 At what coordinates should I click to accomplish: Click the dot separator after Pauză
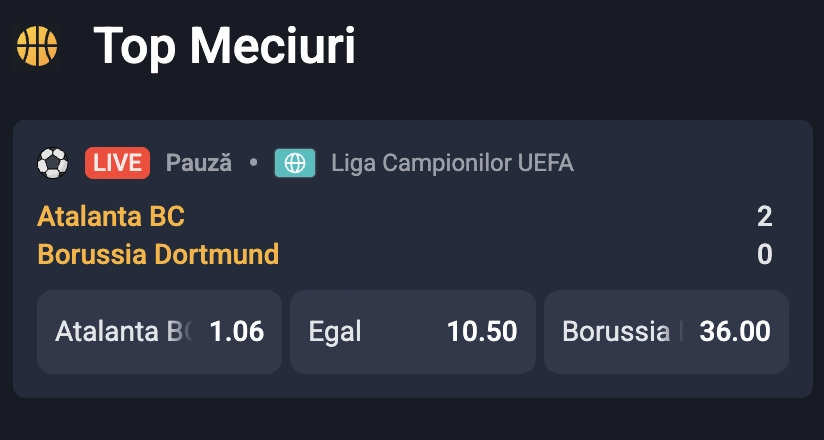pyautogui.click(x=253, y=162)
